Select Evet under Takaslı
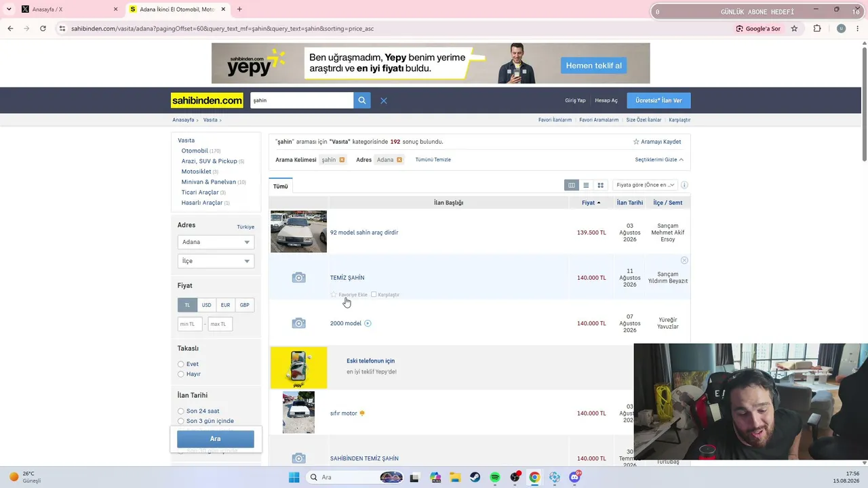Image resolution: width=868 pixels, height=488 pixels. (x=181, y=364)
